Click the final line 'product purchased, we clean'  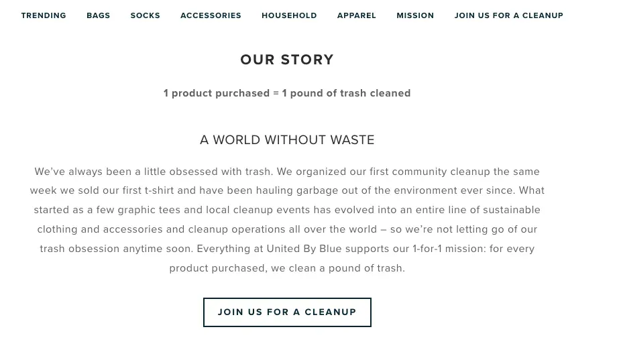coord(242,268)
